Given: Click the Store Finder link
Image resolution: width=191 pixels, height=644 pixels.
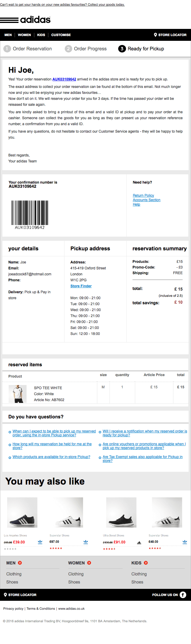Looking at the screenshot, I should [81, 286].
